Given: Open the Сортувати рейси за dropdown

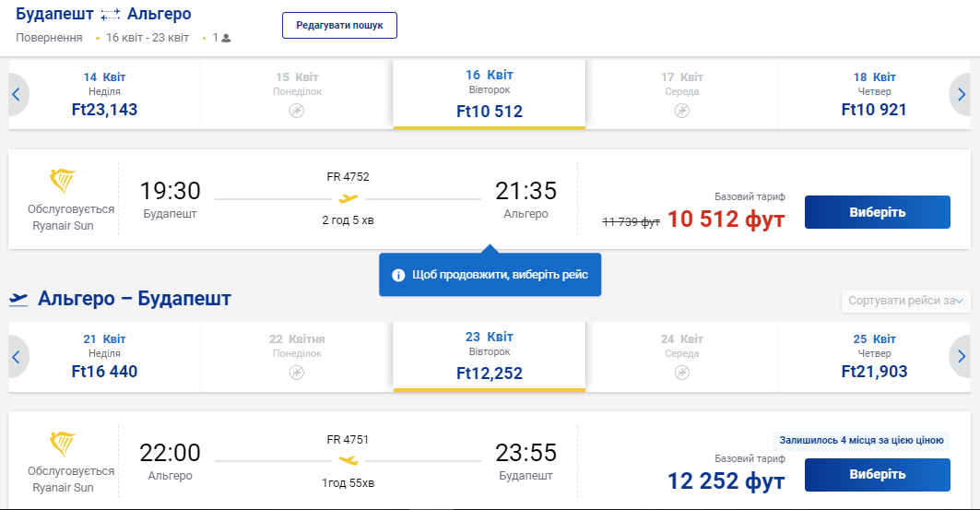Looking at the screenshot, I should point(905,301).
